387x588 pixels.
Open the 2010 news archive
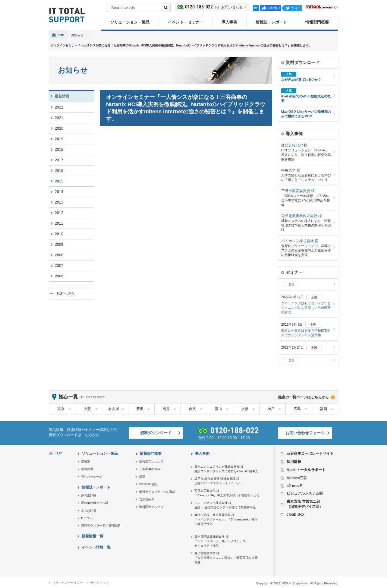click(71, 234)
